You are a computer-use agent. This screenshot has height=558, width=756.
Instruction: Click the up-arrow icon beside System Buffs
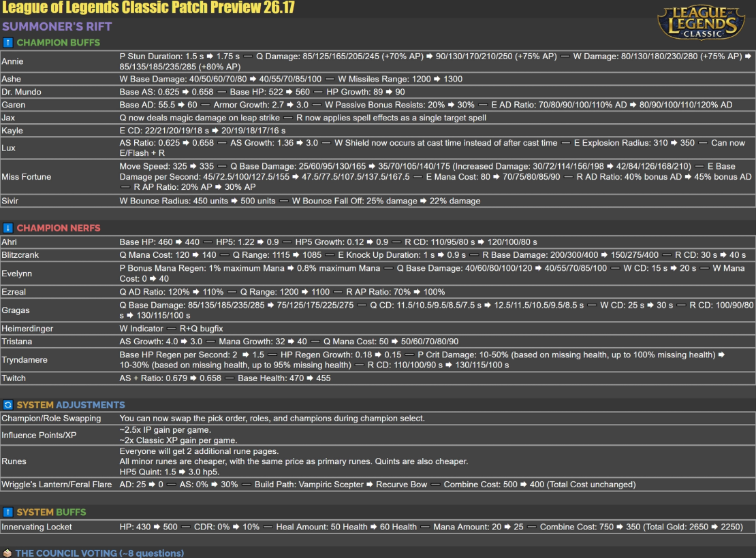pyautogui.click(x=7, y=512)
